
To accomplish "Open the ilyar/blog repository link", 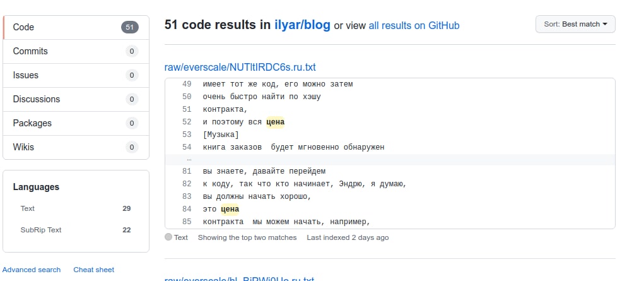I will pos(302,25).
